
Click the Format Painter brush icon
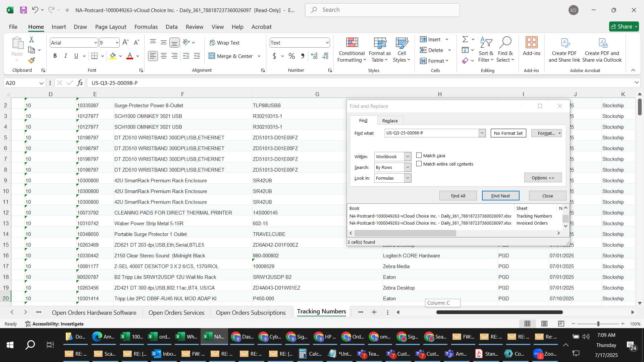point(32,60)
